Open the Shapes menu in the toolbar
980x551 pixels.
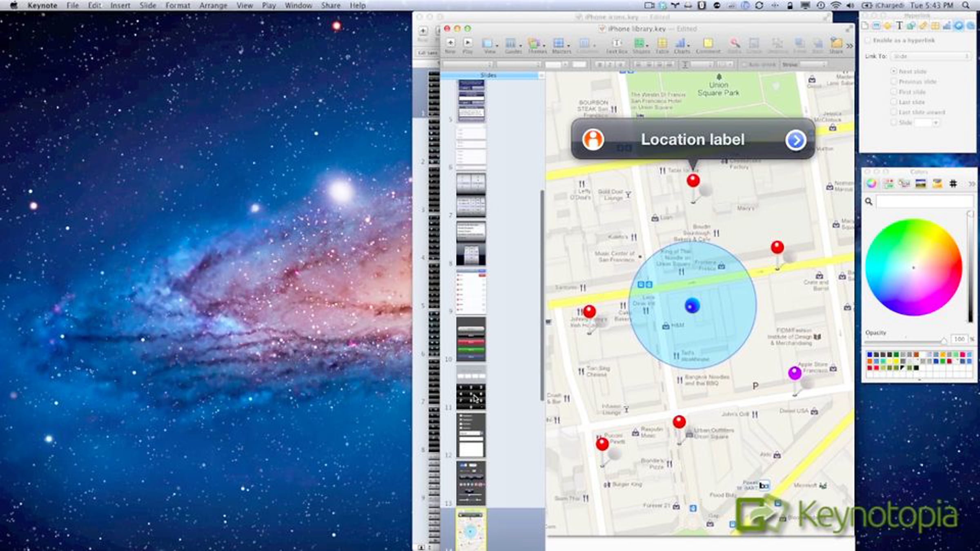click(x=641, y=43)
